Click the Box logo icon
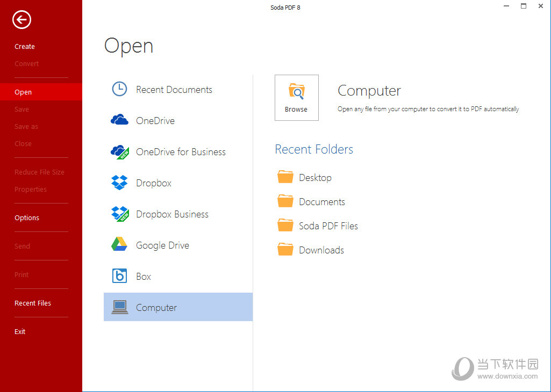Screen dimensions: 551x392 (x=119, y=276)
